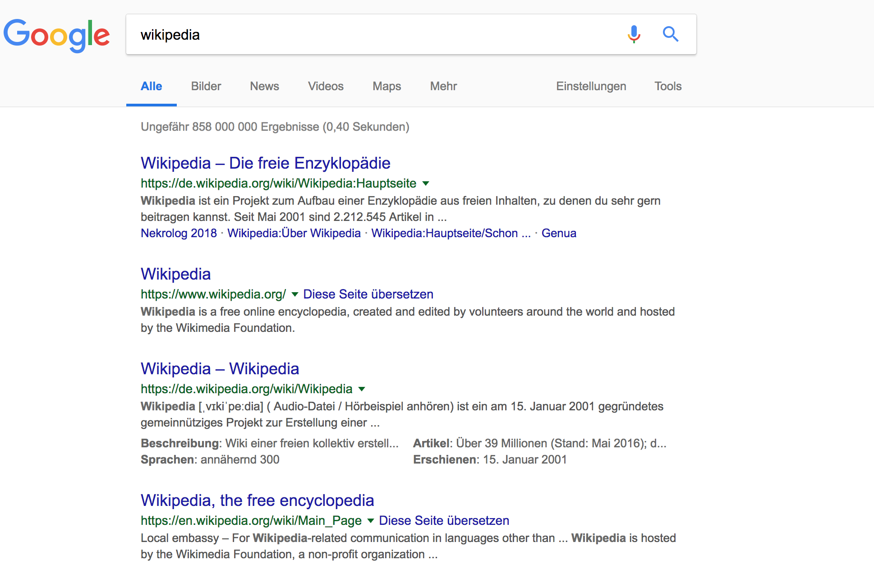Expand dropdown arrow next to de.wikipedia.org Hauptseite URL

click(x=425, y=184)
